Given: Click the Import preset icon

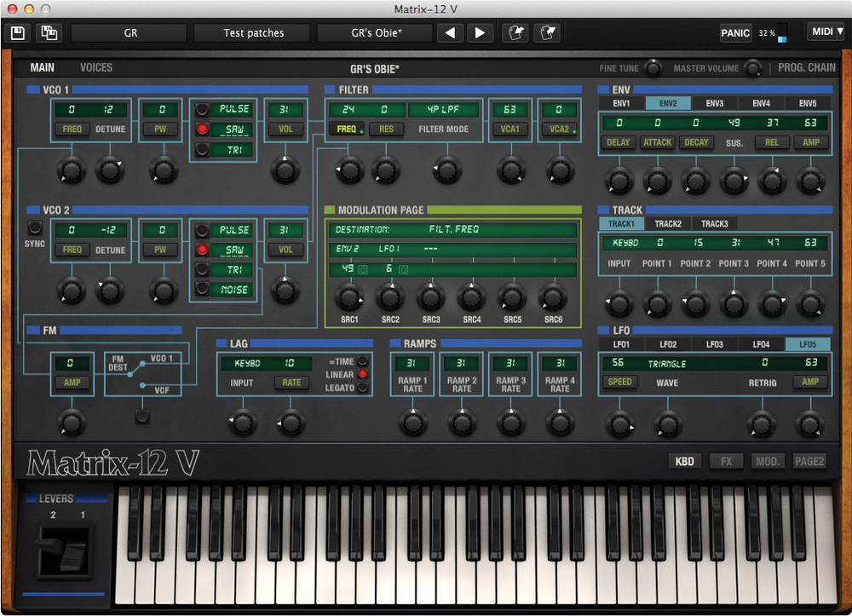Looking at the screenshot, I should coord(514,33).
